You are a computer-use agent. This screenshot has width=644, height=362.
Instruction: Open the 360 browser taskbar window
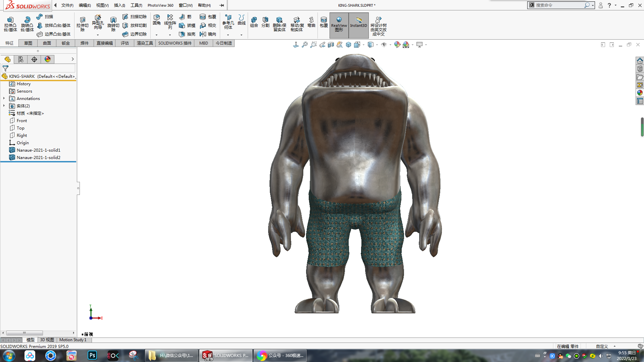281,356
